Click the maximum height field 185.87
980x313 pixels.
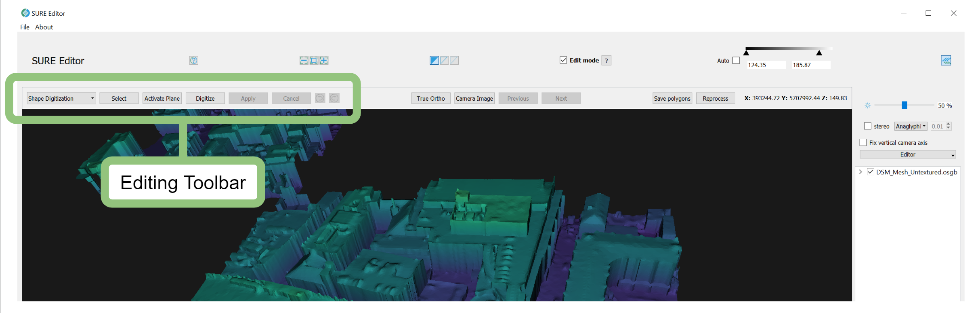[x=811, y=65]
